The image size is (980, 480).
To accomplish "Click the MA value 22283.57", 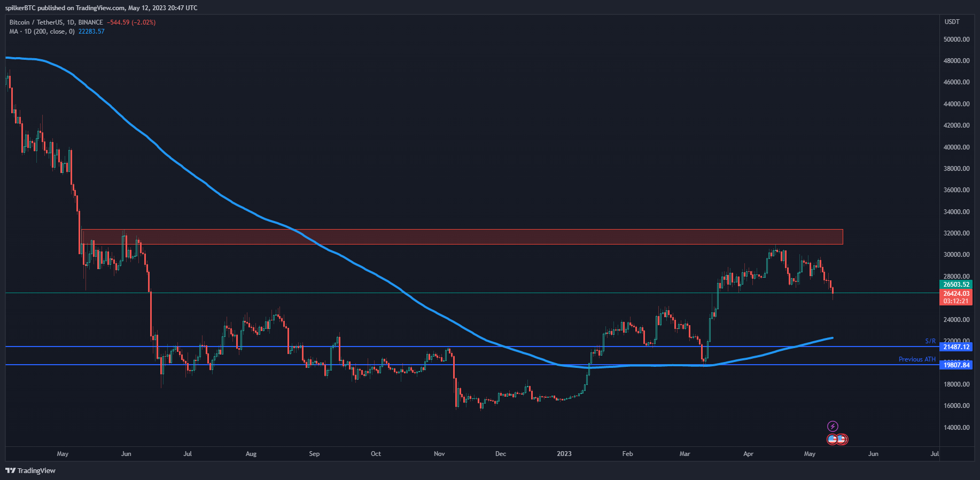I will pyautogui.click(x=91, y=32).
